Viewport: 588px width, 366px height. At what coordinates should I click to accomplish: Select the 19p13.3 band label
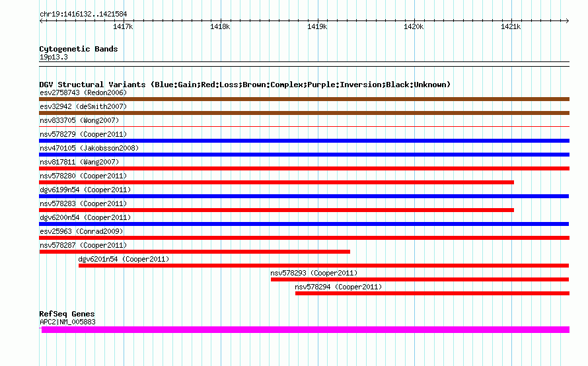coord(54,57)
